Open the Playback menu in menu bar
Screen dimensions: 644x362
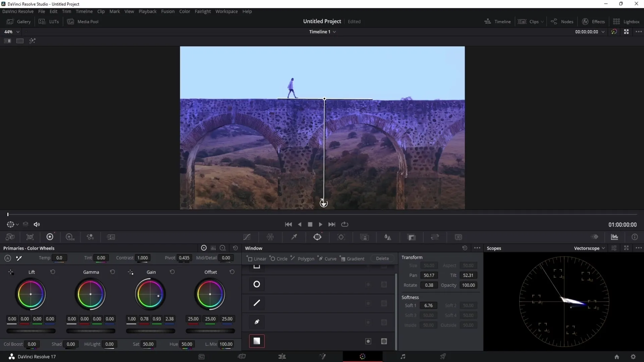pos(148,11)
